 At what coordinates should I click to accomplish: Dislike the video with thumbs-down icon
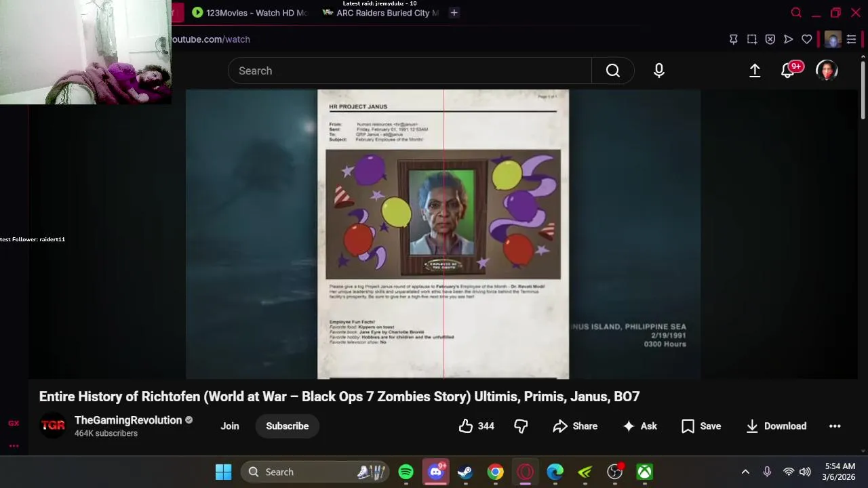click(x=521, y=426)
